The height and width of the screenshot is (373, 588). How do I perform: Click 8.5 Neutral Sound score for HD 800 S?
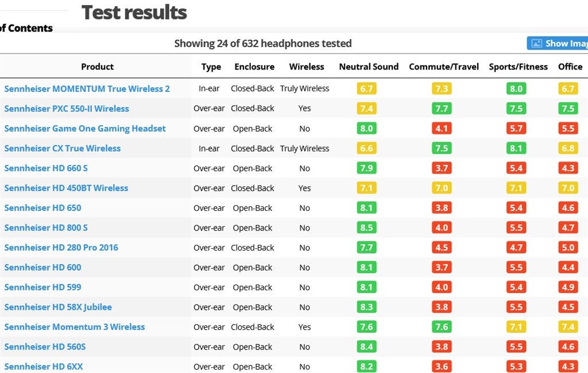click(x=366, y=228)
